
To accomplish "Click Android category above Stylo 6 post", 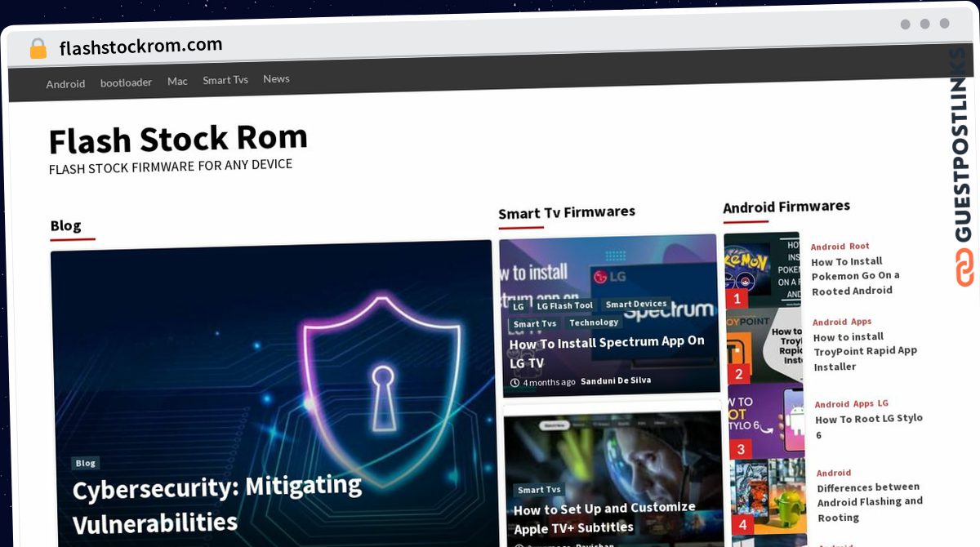I will (x=832, y=404).
